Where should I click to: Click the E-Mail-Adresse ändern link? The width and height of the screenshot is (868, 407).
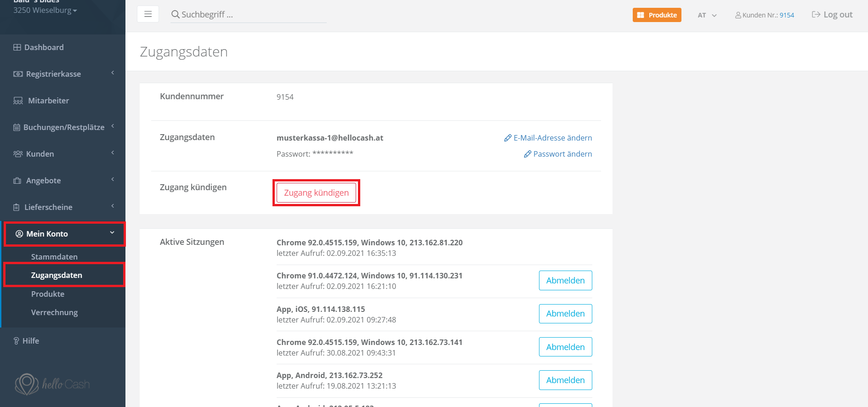click(553, 138)
